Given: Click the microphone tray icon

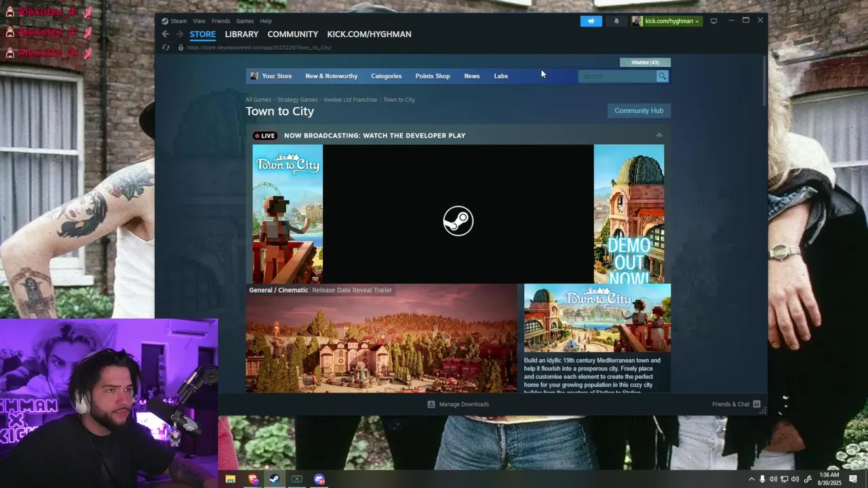Looking at the screenshot, I should tap(762, 479).
